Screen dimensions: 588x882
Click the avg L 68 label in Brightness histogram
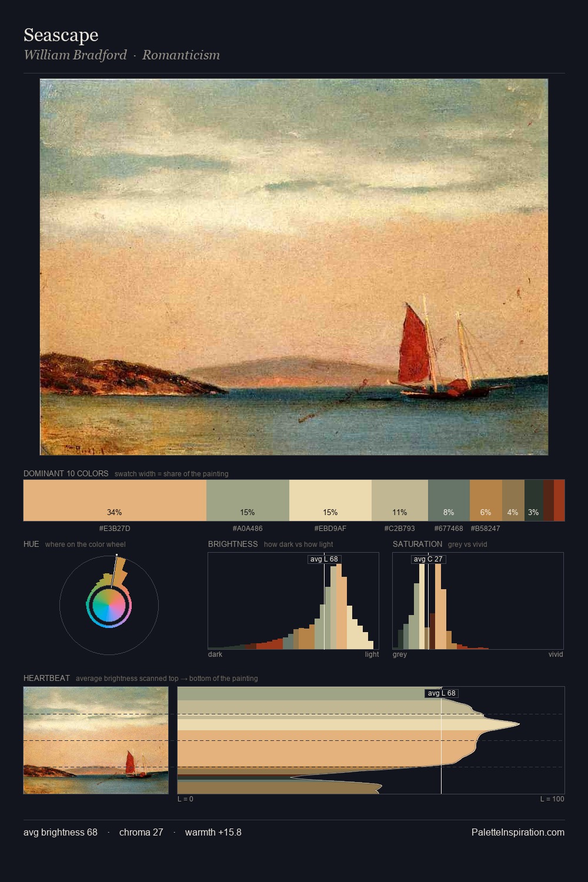tap(325, 559)
